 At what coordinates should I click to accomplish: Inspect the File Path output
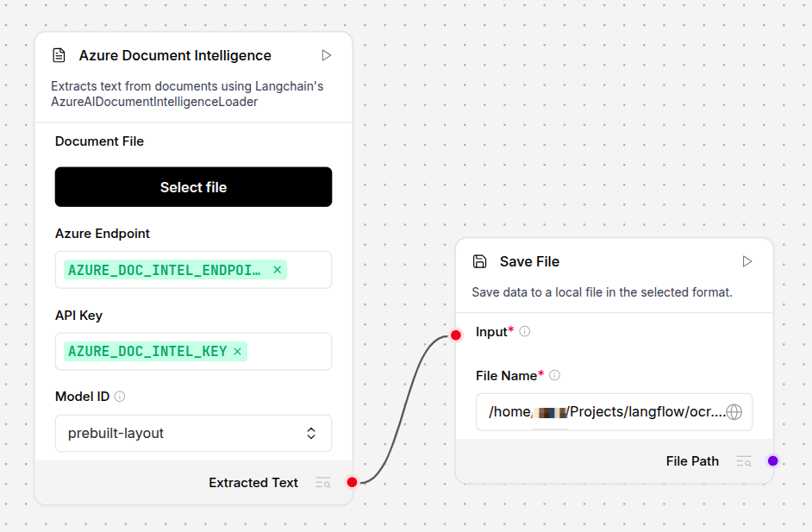point(743,461)
